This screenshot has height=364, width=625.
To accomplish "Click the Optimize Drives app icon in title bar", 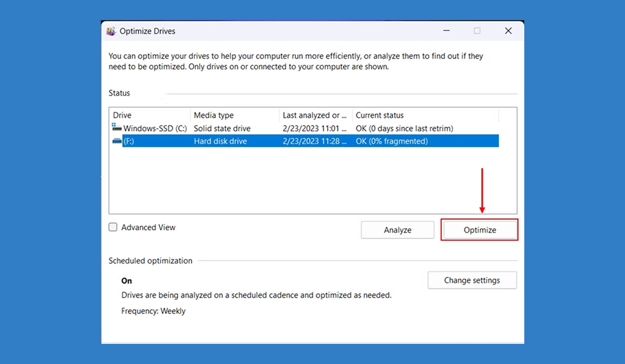I will (x=111, y=31).
